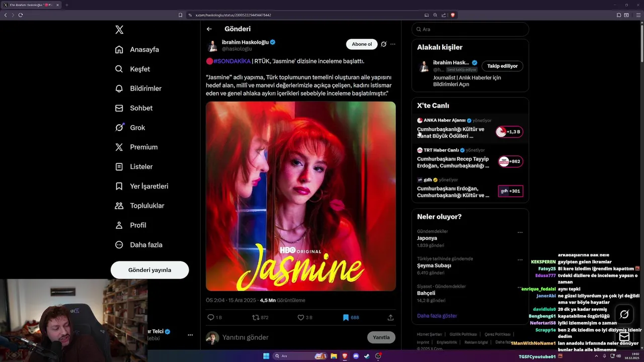Open Discord from the taskbar

[x=356, y=356]
